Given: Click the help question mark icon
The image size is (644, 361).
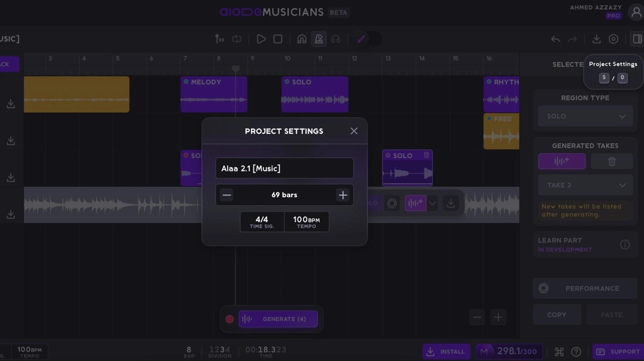Looking at the screenshot, I should point(576,352).
